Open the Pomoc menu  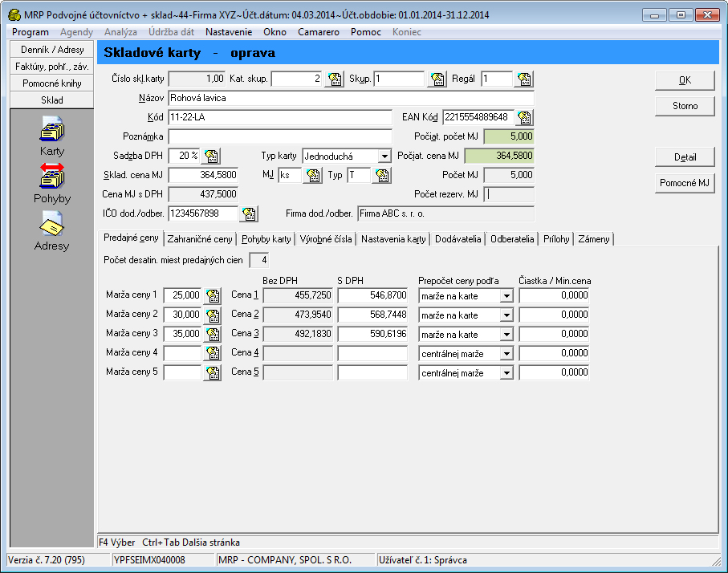tap(366, 32)
